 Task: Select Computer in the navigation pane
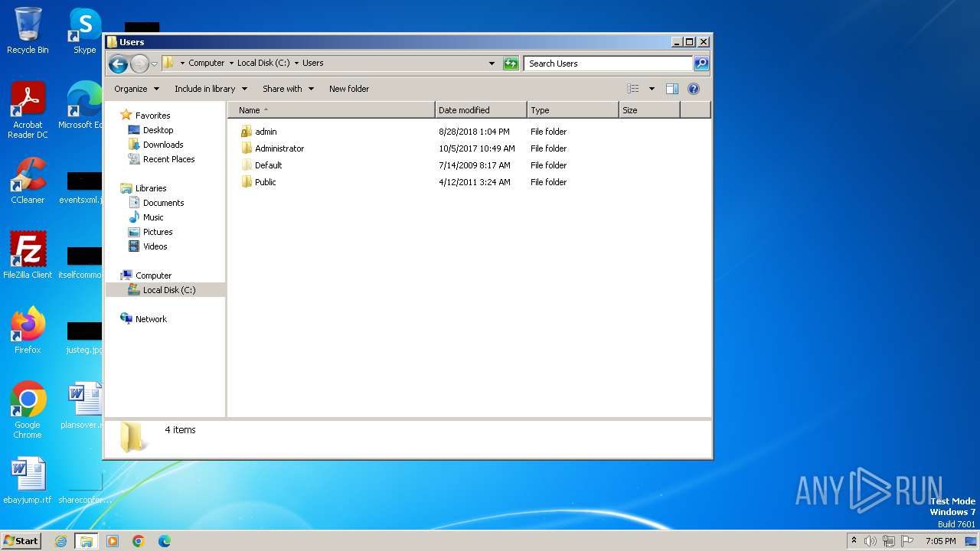(153, 275)
